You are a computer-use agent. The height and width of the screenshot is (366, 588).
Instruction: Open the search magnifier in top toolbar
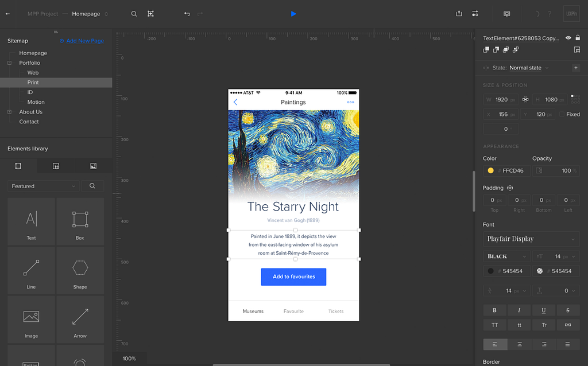[x=134, y=14]
